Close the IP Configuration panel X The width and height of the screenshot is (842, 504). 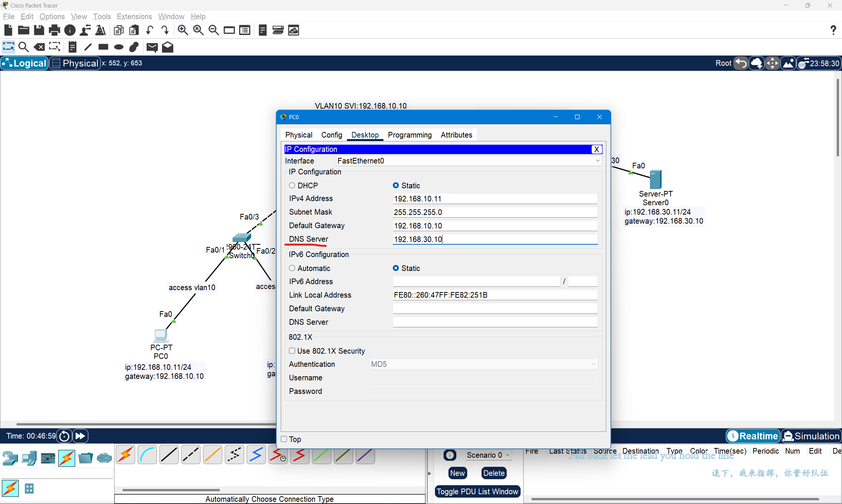point(597,149)
